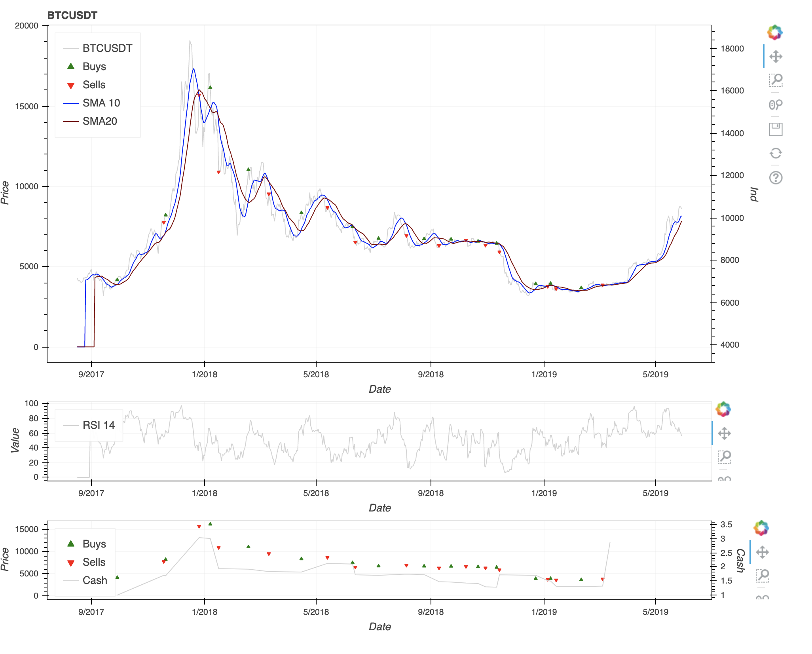Activate the Pan tool in the BTCUSDT chart toolbar
The height and width of the screenshot is (654, 812).
coord(776,57)
